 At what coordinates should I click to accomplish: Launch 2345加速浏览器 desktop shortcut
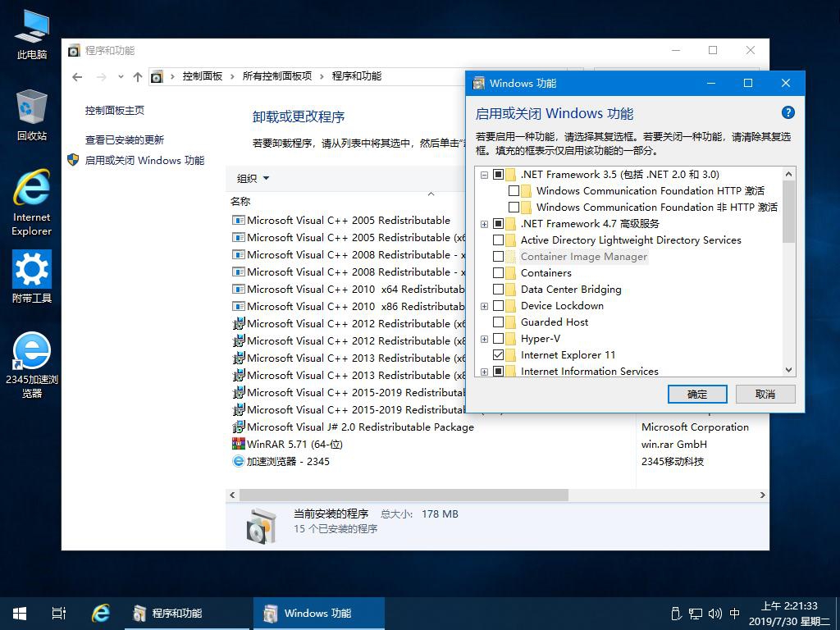(32, 365)
